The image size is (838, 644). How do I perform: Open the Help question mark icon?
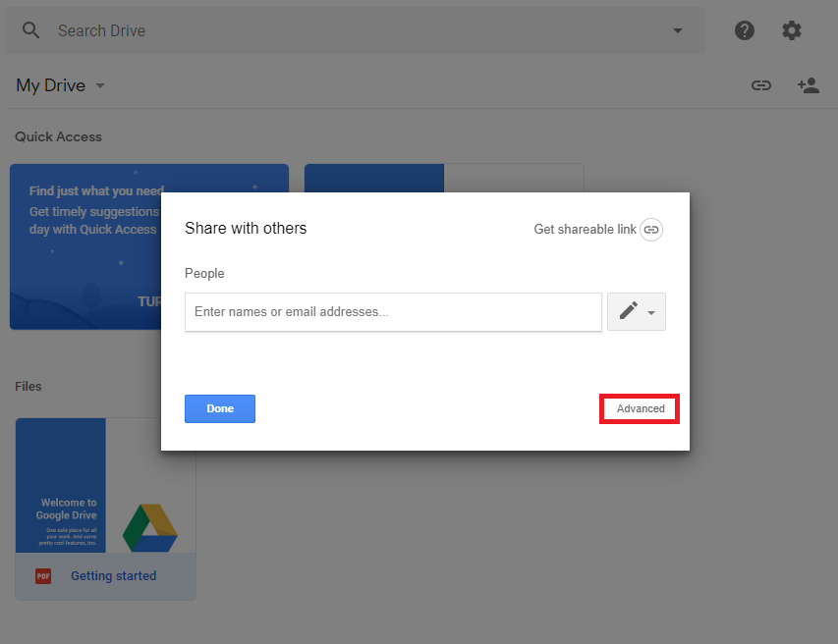745,30
